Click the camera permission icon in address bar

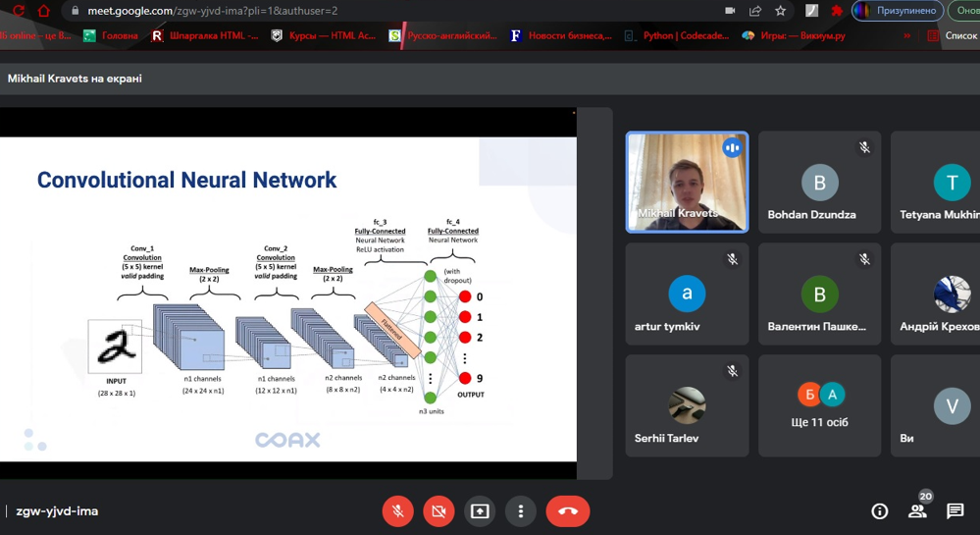730,11
